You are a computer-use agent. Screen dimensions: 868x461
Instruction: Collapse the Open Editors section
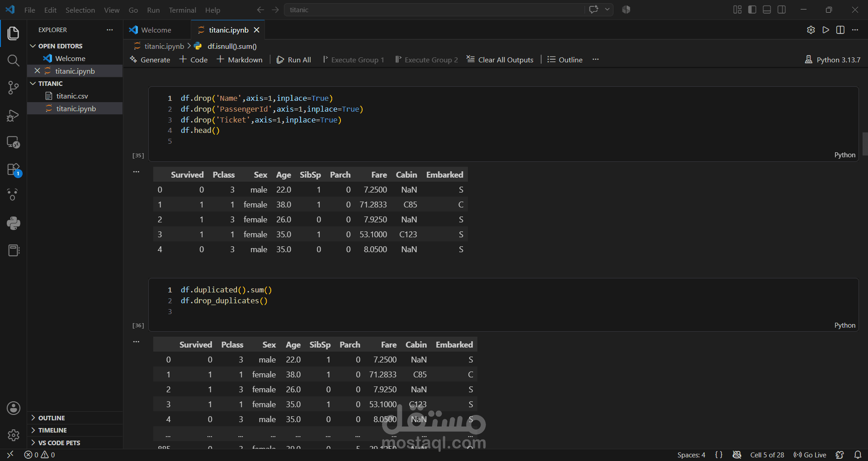tap(75, 46)
